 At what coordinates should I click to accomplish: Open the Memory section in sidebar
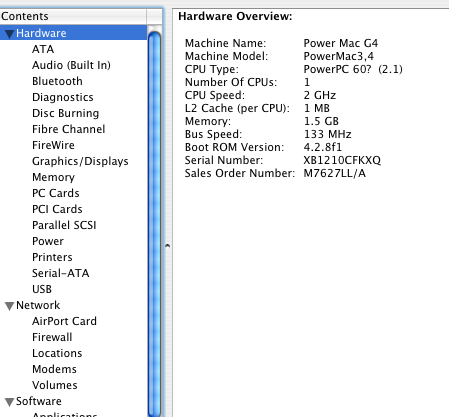[53, 177]
